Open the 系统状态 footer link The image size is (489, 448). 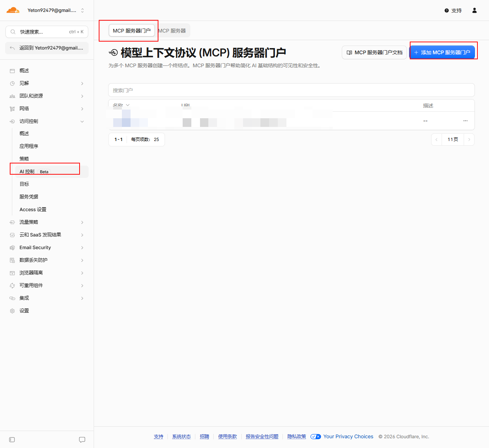click(x=182, y=436)
